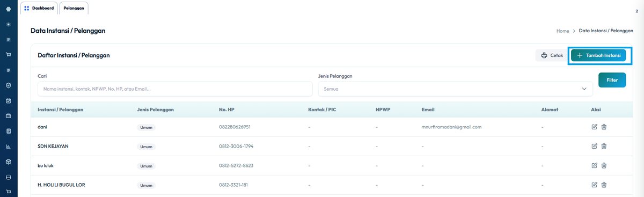Click the Cetak print button
The image size is (644, 197).
point(552,55)
